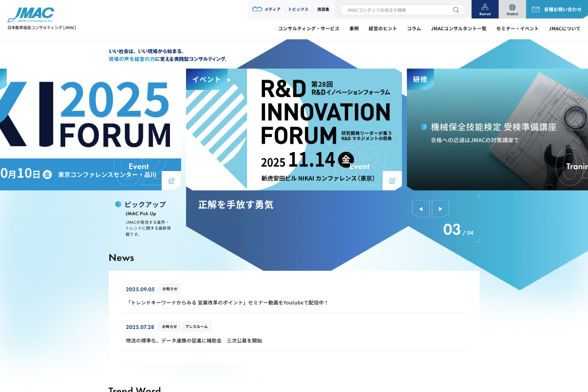The image size is (588, 392).
Task: Advance to the next carousel slide
Action: 440,209
